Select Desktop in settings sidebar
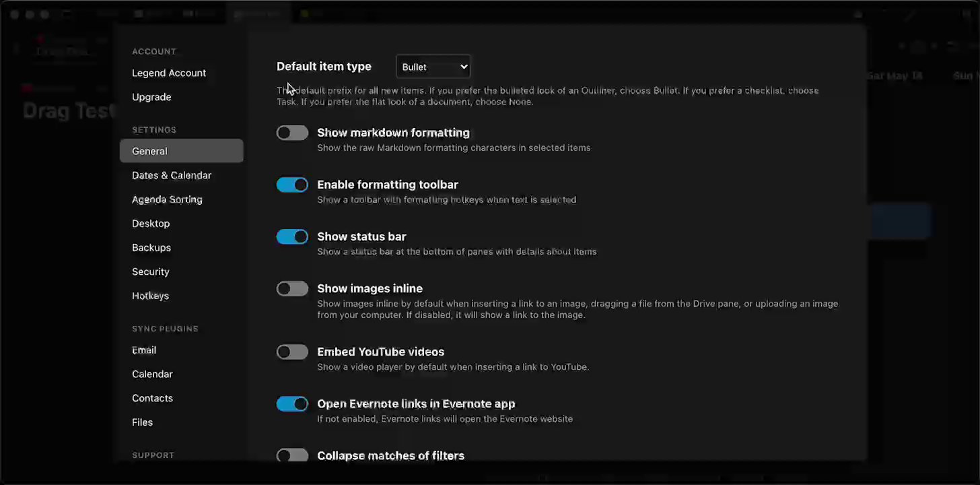 click(151, 224)
